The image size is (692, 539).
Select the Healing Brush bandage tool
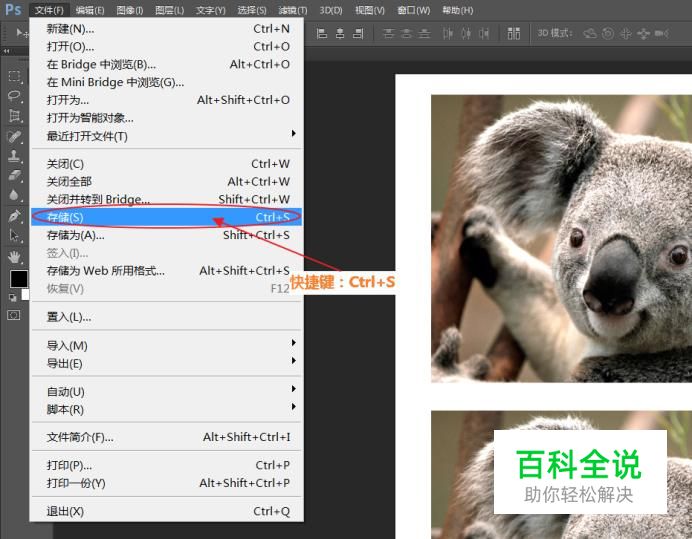coord(14,136)
